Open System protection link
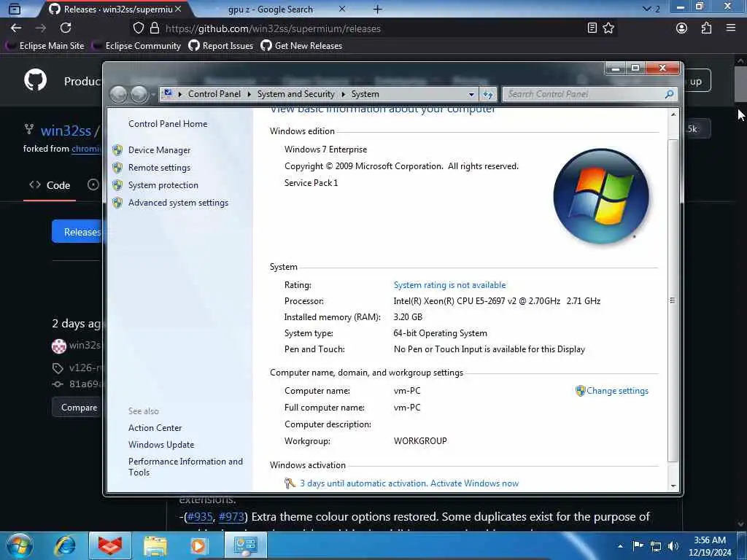This screenshot has height=560, width=747. click(163, 185)
